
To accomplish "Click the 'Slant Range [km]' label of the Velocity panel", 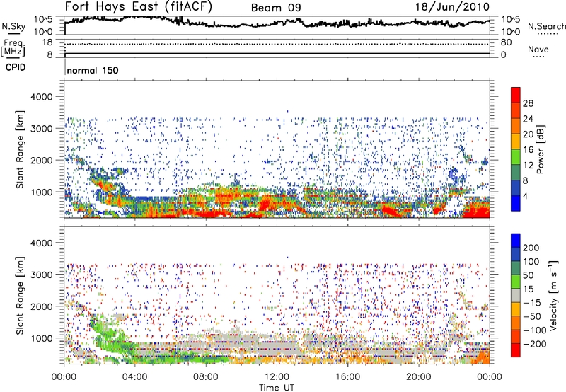I will pyautogui.click(x=20, y=296).
